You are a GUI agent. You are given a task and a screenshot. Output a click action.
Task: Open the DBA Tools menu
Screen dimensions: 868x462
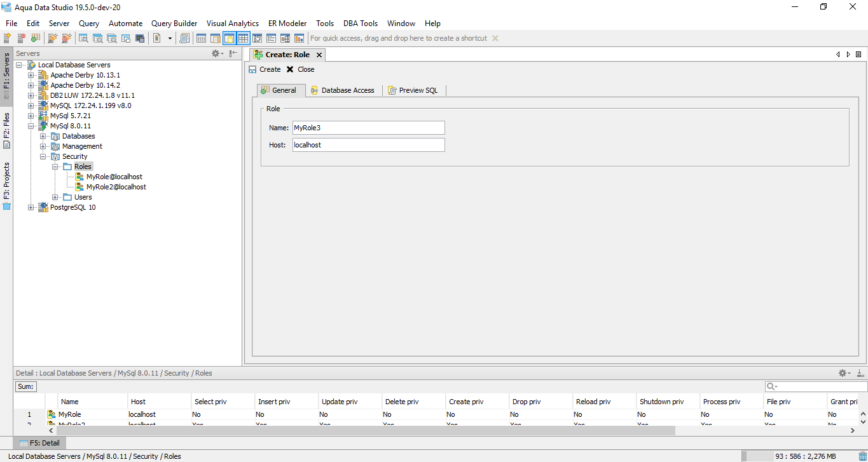click(x=361, y=23)
